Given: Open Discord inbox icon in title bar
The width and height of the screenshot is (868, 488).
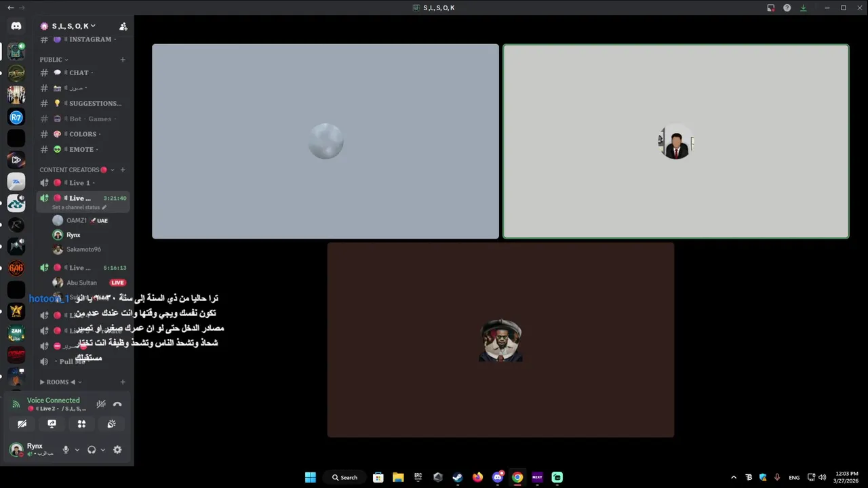Looking at the screenshot, I should pyautogui.click(x=771, y=7).
